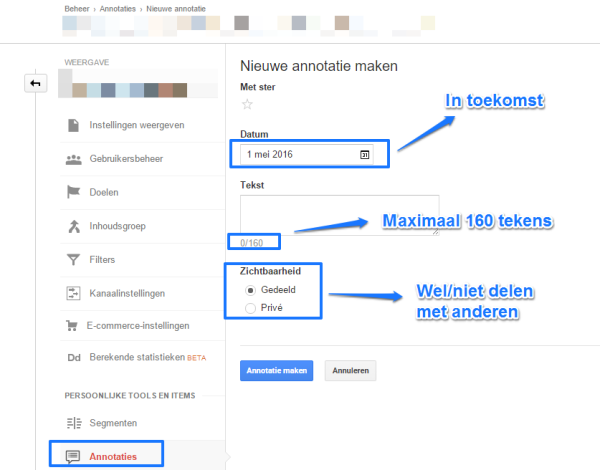Click the Instellingen weergeven document icon
The width and height of the screenshot is (600, 470).
[73, 125]
